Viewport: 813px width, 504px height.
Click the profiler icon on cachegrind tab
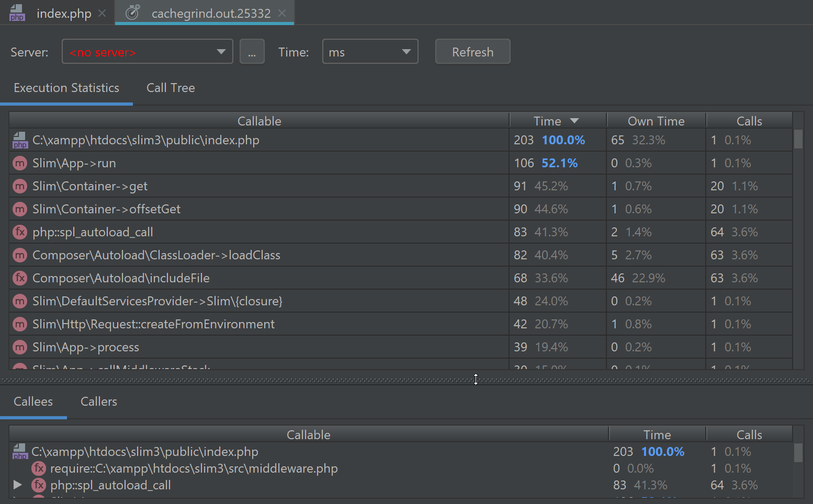coord(132,13)
